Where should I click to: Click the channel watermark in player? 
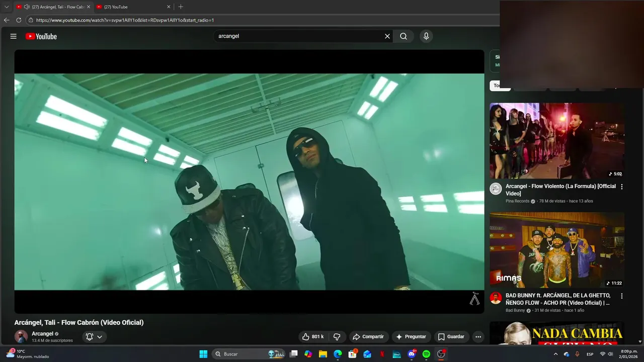pyautogui.click(x=474, y=299)
